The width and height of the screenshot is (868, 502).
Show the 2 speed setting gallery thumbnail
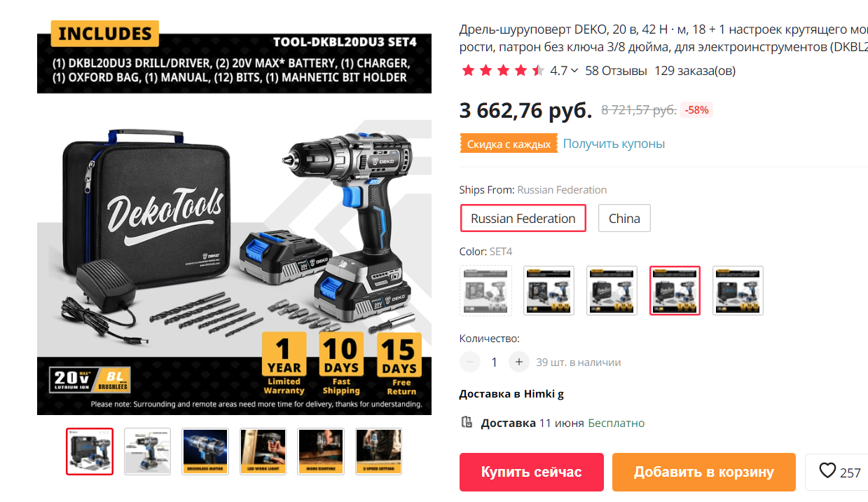[x=378, y=452]
